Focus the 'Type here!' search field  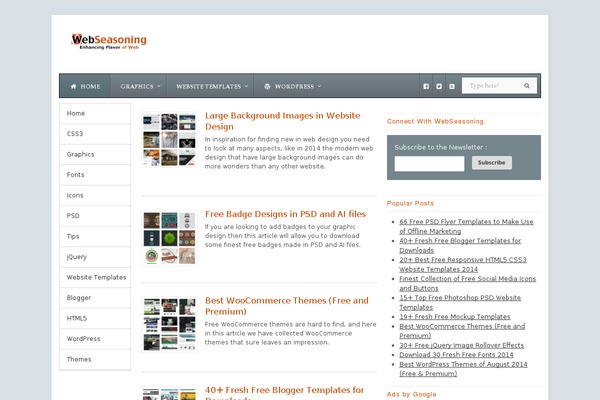point(492,86)
